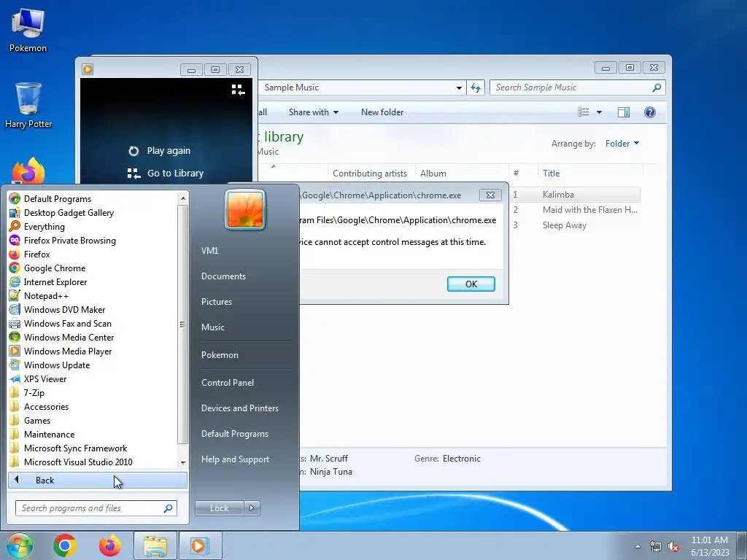
Task: Click the Firefox taskbar icon
Action: coord(109,545)
